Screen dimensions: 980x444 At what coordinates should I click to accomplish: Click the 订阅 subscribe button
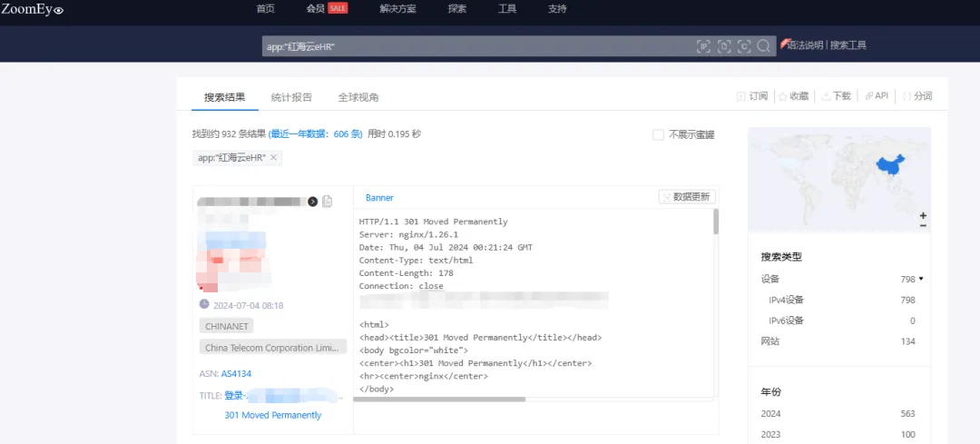click(x=752, y=96)
